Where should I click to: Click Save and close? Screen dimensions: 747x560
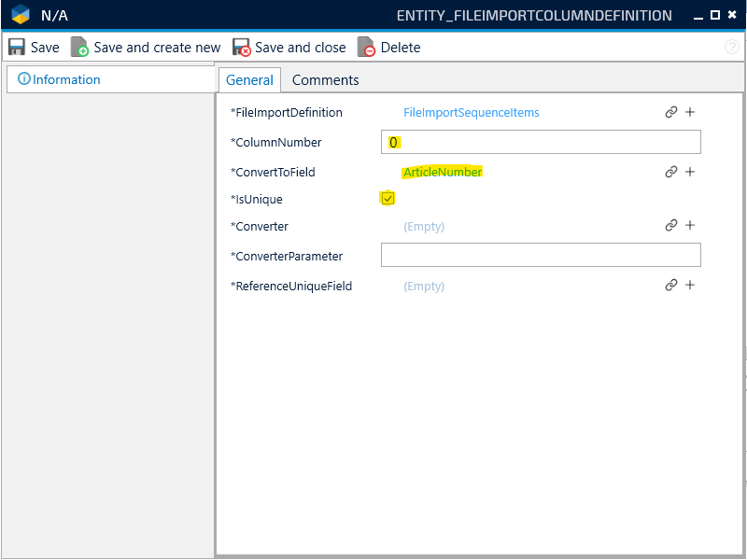(289, 47)
